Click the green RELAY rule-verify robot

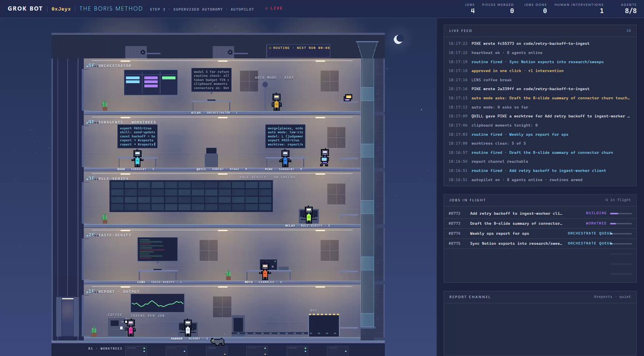tap(309, 215)
